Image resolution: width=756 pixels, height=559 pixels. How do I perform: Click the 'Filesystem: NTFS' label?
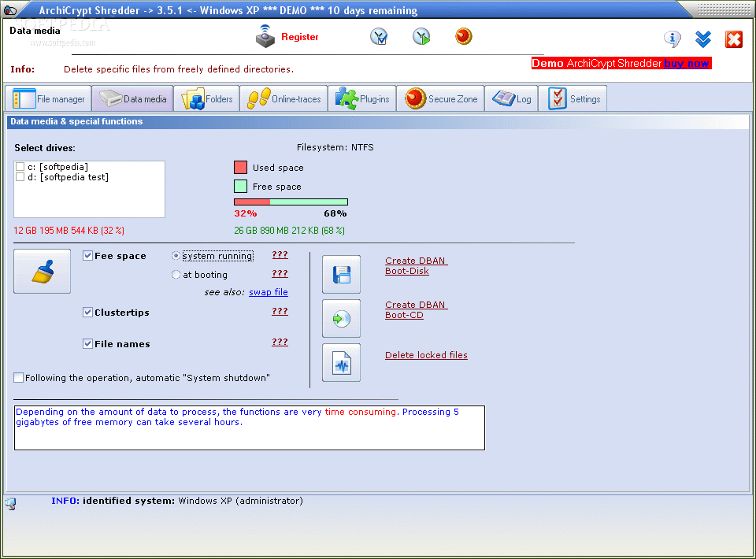[335, 147]
